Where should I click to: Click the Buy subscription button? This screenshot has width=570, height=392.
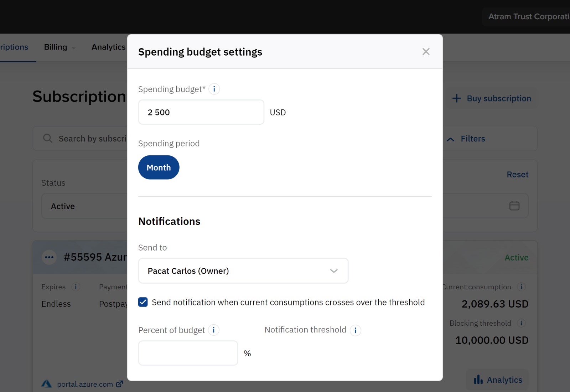492,98
